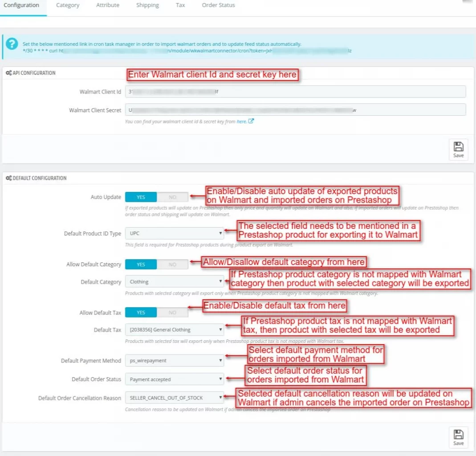
Task: Click the 'Default Order Status' label
Action: coord(96,379)
